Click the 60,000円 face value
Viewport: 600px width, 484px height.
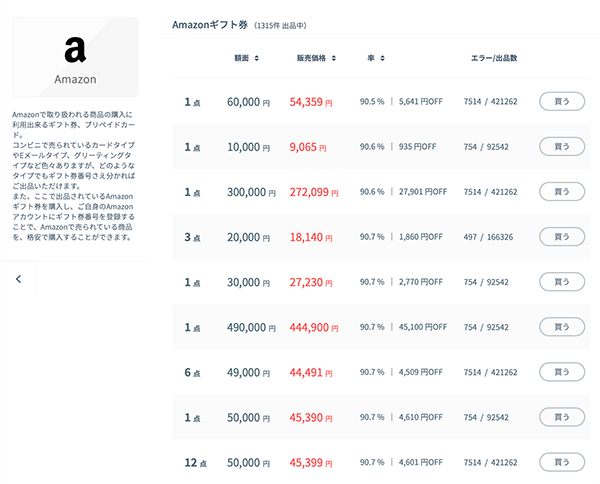[248, 102]
